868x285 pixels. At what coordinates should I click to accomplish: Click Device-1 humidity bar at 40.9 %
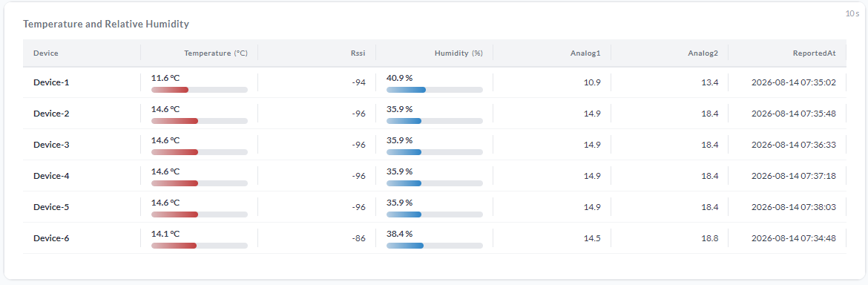pyautogui.click(x=435, y=90)
